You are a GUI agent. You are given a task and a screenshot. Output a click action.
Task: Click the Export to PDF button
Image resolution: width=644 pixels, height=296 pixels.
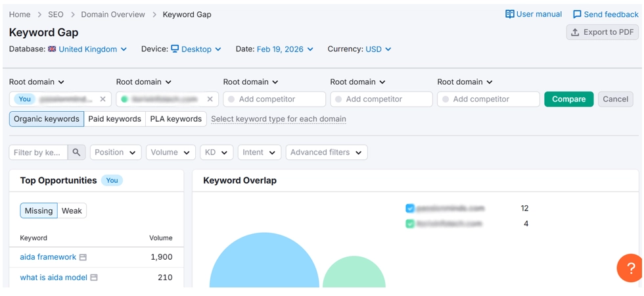(x=602, y=32)
